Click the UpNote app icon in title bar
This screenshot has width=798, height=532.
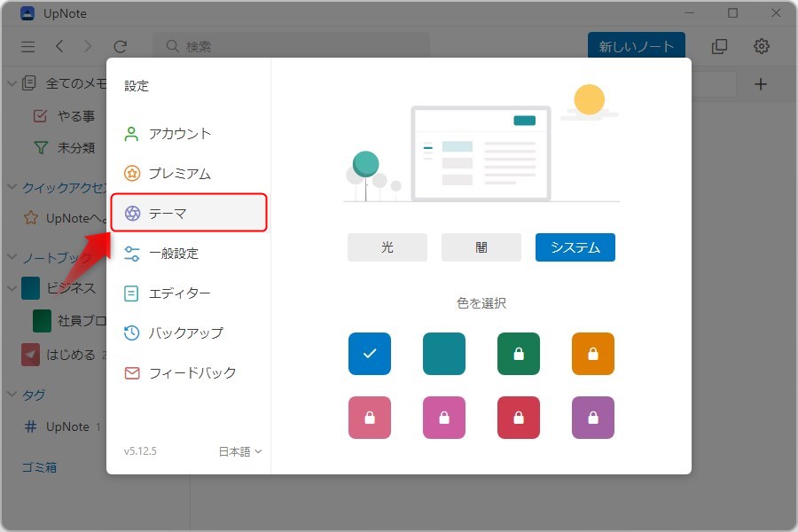[x=27, y=13]
